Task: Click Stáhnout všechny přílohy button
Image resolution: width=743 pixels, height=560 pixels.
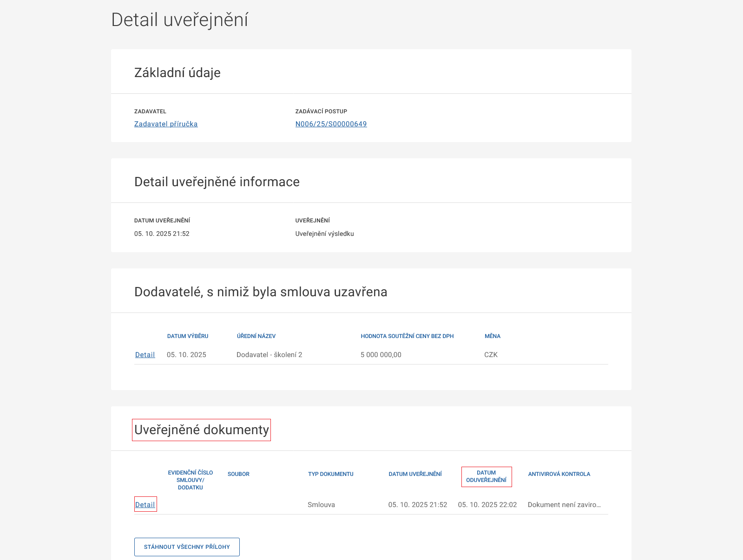Action: point(187,547)
